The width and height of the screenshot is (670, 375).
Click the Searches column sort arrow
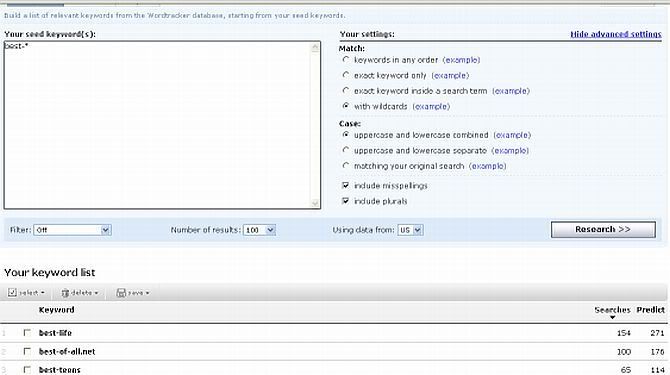click(x=612, y=317)
